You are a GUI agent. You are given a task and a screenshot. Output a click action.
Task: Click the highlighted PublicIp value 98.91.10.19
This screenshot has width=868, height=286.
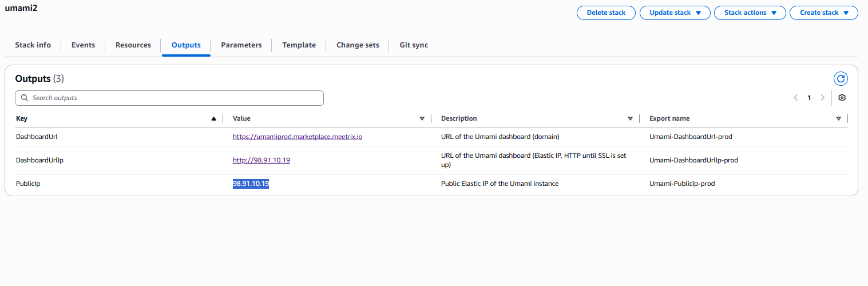point(251,184)
